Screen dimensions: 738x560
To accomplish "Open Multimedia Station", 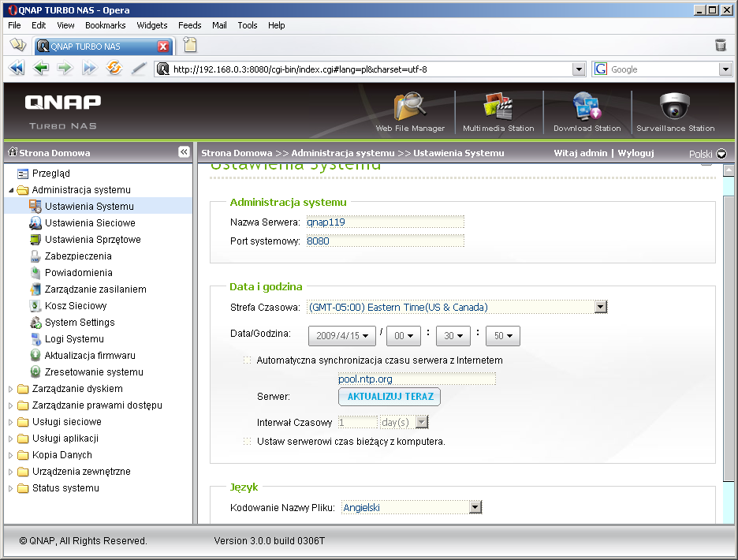I will (x=498, y=112).
